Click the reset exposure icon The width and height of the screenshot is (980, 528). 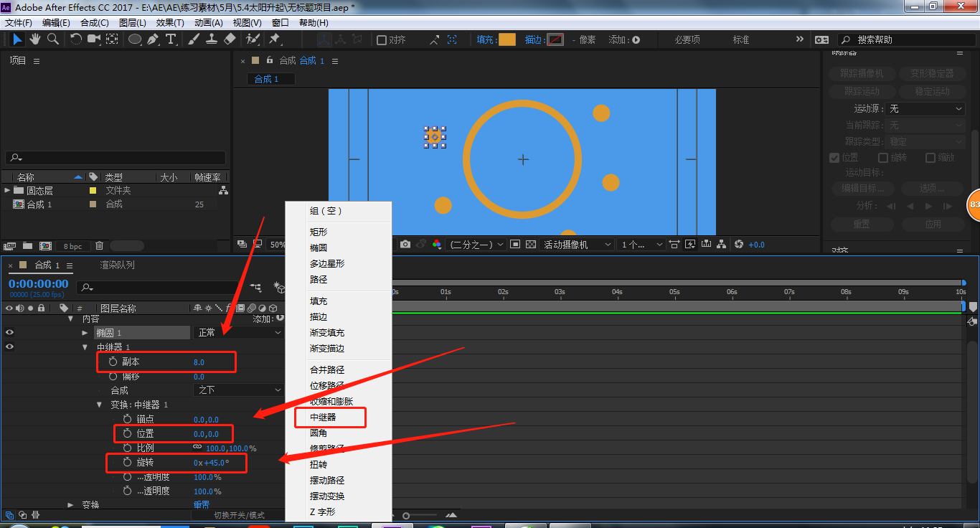click(x=739, y=245)
